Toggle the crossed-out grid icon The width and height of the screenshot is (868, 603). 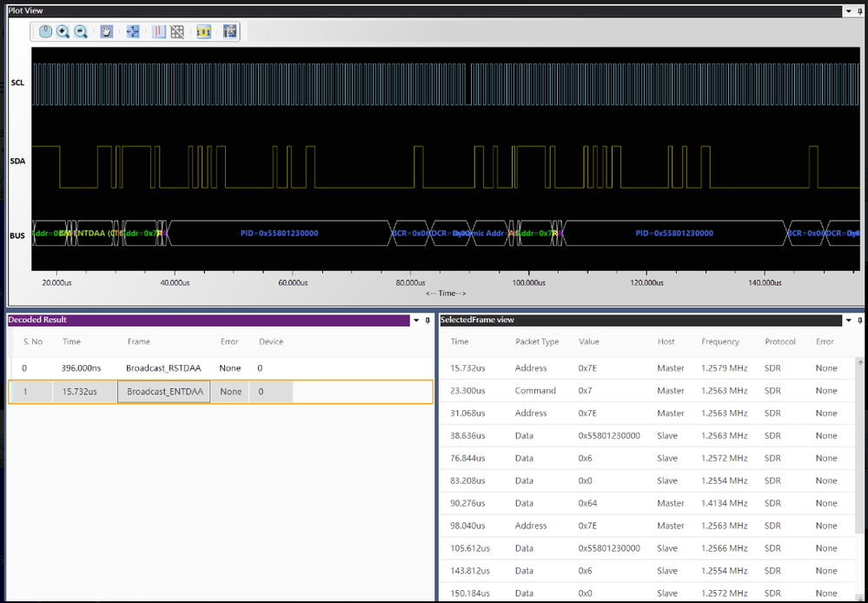coord(176,31)
